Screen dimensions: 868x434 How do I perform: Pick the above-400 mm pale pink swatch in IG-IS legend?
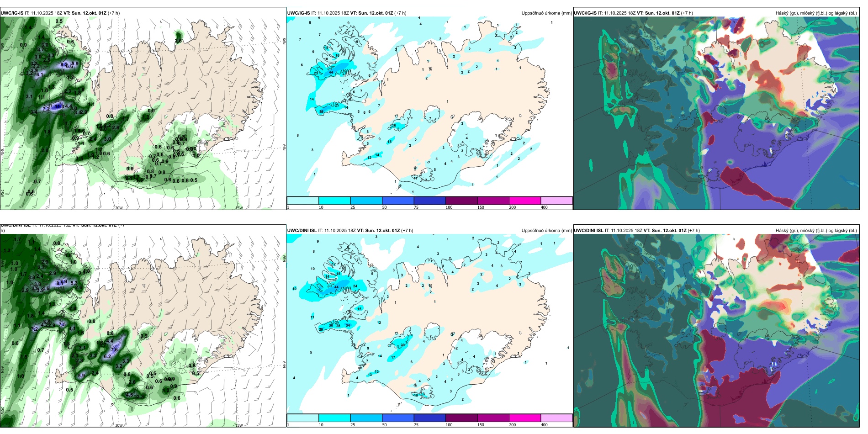pyautogui.click(x=556, y=201)
